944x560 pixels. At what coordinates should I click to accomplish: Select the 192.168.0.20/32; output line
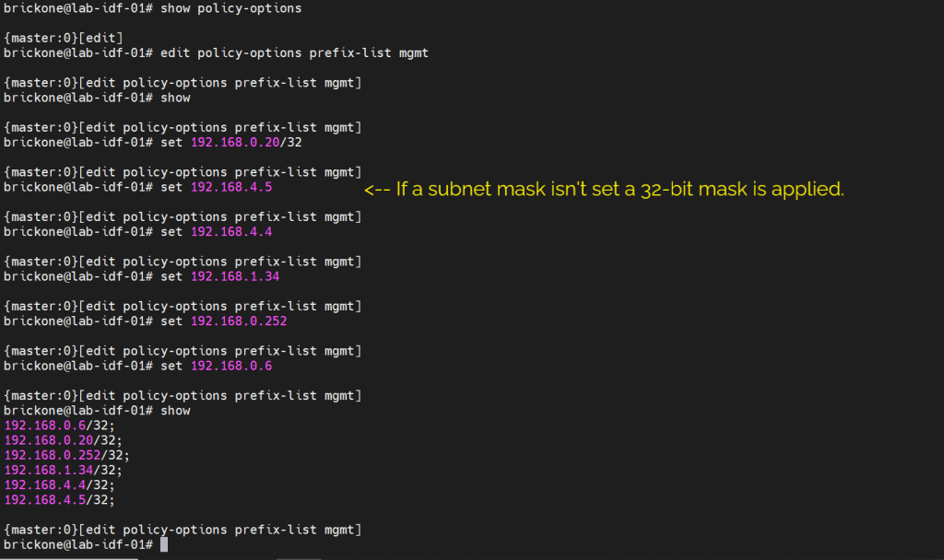pyautogui.click(x=64, y=440)
